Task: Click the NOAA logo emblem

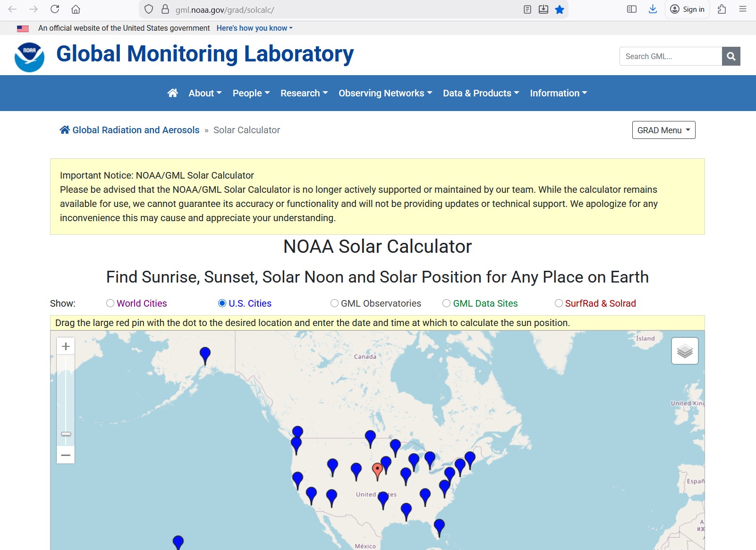Action: [30, 57]
